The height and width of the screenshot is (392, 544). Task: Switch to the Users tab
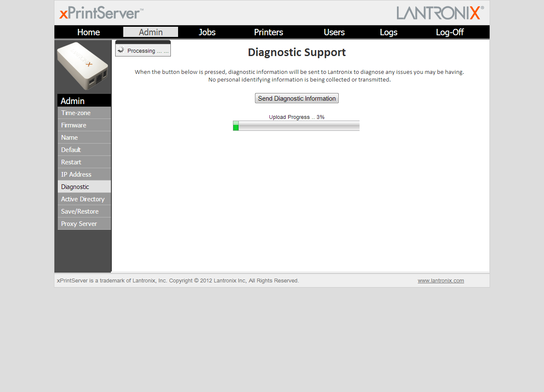[334, 32]
